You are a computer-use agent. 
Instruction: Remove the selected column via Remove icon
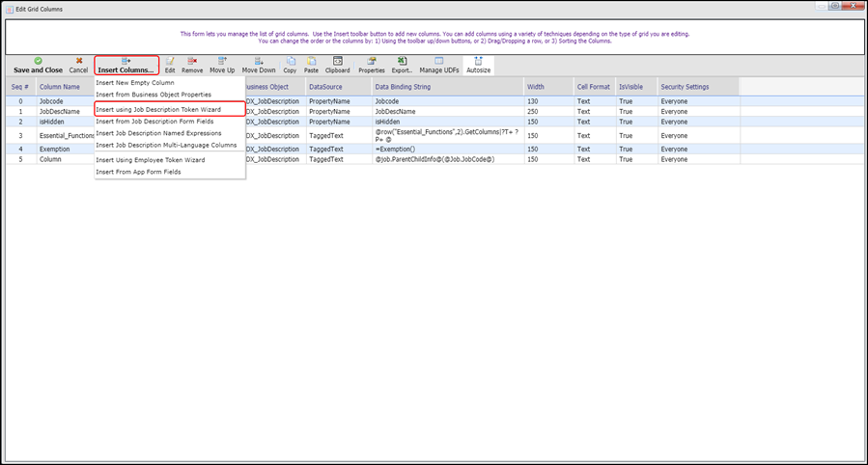point(192,66)
